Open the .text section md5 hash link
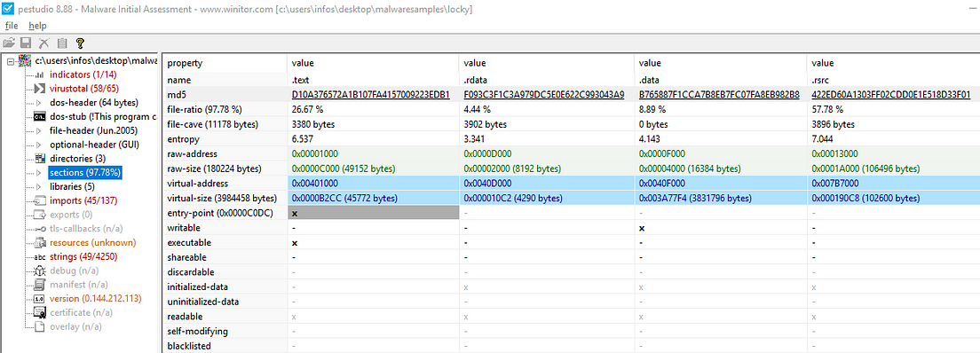980x353 pixels. click(x=371, y=94)
